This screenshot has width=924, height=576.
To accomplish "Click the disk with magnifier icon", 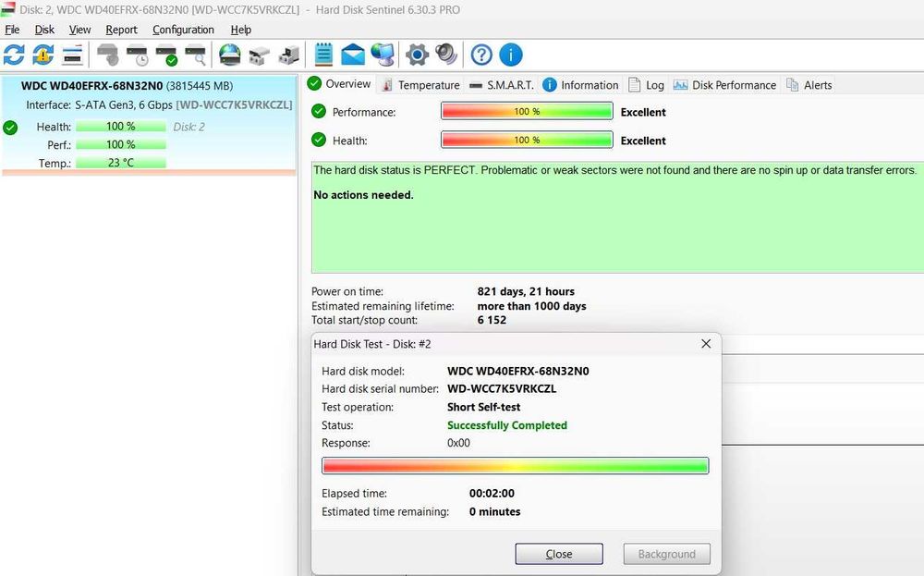I will [196, 55].
